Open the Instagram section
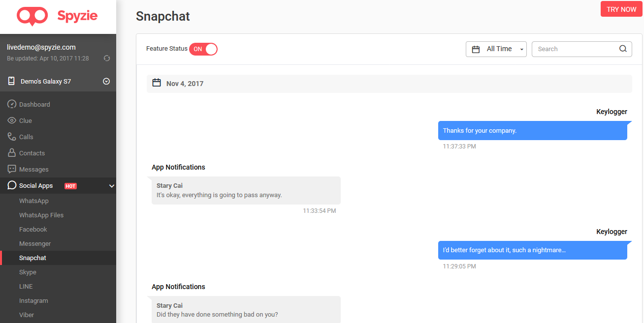Screen dimensions: 644x323 [x=33, y=300]
